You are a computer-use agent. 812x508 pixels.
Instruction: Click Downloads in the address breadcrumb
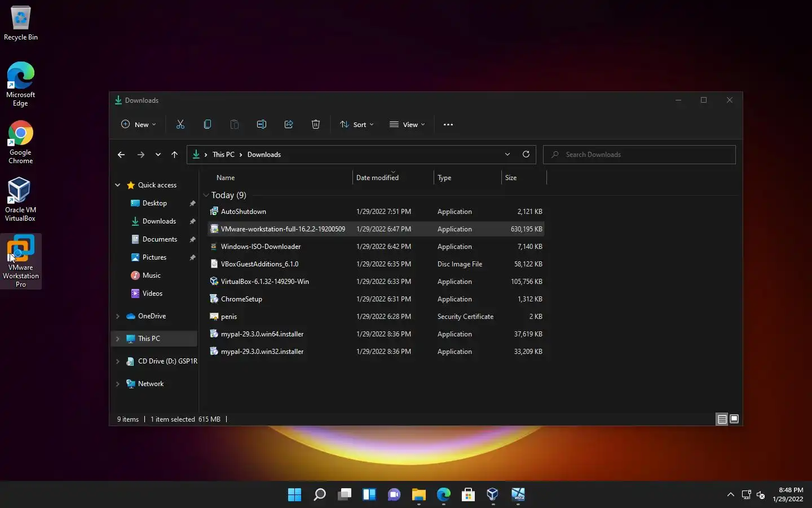pyautogui.click(x=264, y=155)
